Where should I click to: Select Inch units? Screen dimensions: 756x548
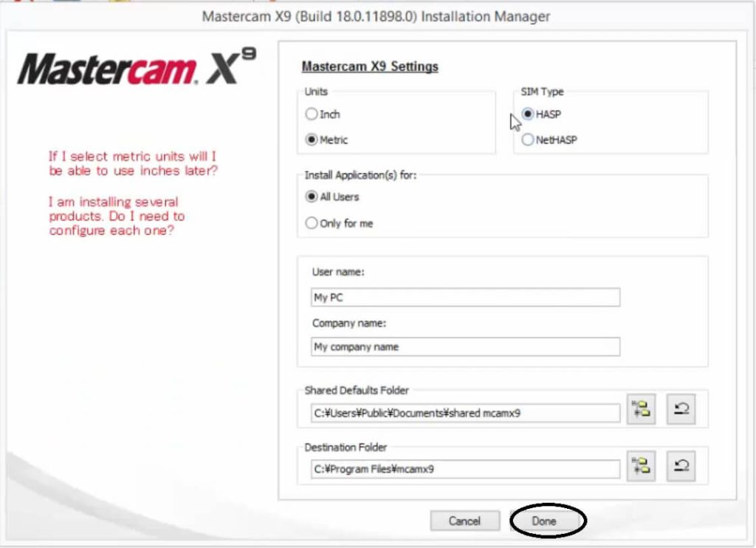(x=312, y=114)
